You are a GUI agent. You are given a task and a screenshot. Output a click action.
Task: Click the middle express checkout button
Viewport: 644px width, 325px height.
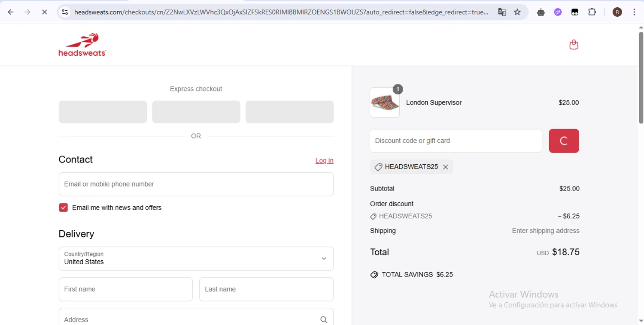196,112
